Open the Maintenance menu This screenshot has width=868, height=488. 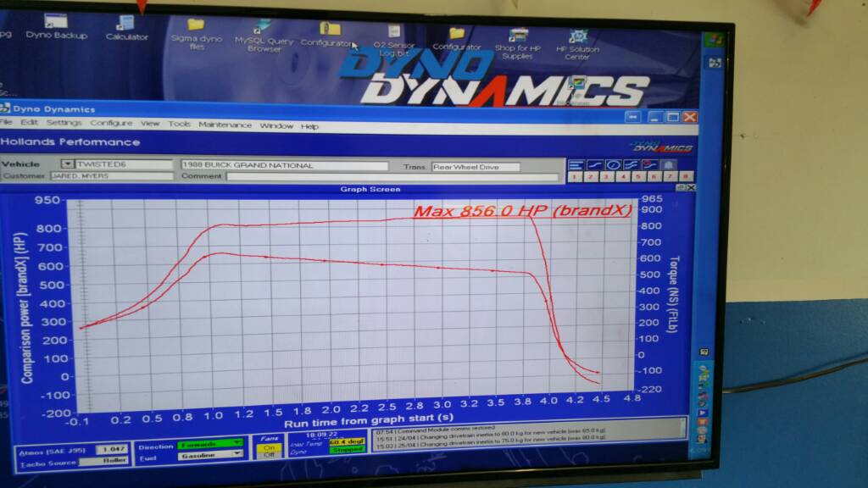click(x=225, y=125)
